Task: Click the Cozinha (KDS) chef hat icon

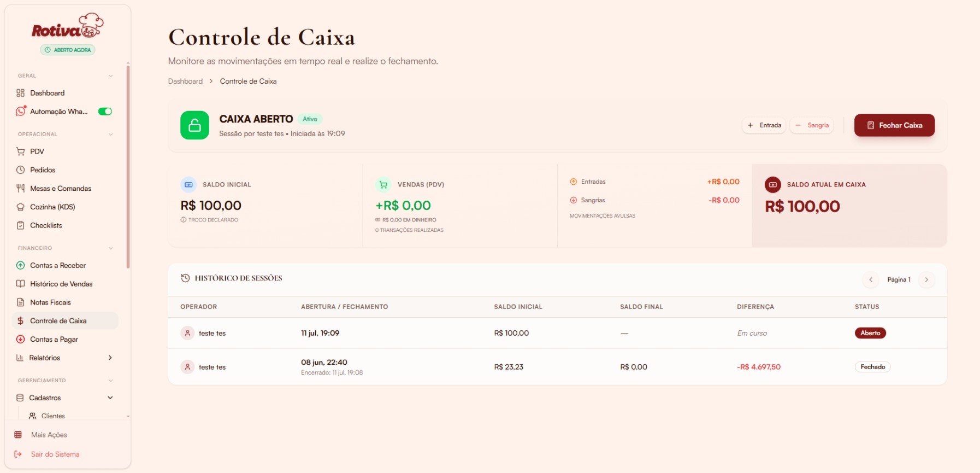Action: 21,207
